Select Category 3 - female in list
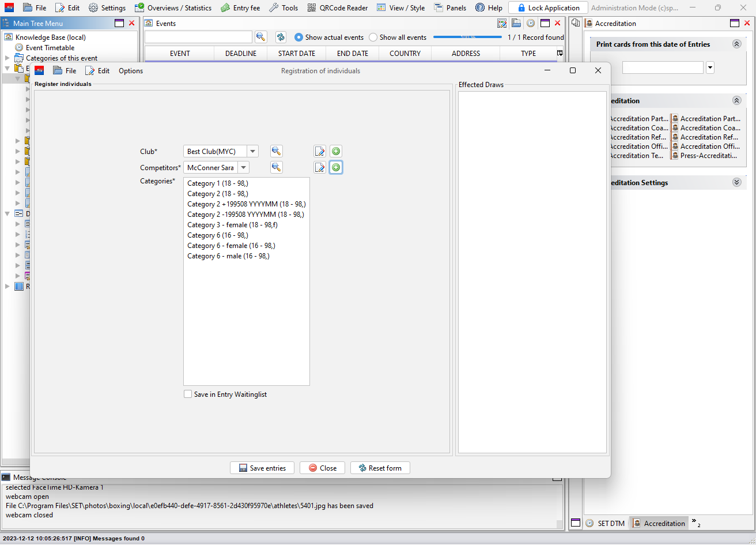The height and width of the screenshot is (545, 756). click(x=232, y=225)
